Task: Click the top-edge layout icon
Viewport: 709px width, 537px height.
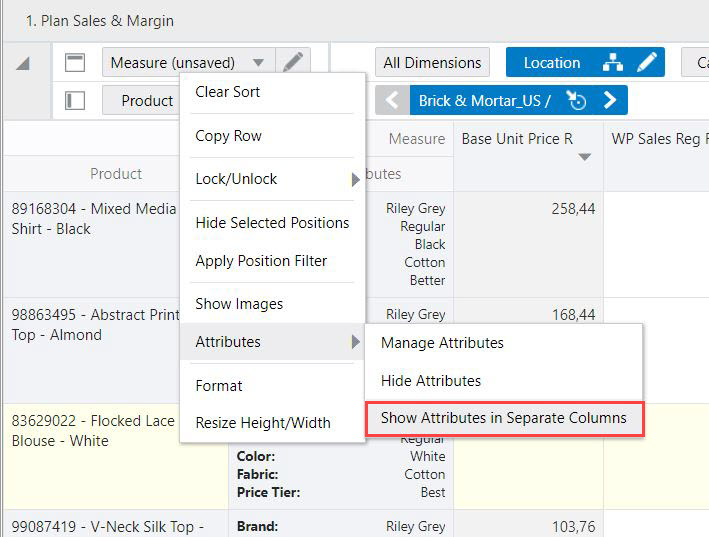Action: pyautogui.click(x=75, y=62)
